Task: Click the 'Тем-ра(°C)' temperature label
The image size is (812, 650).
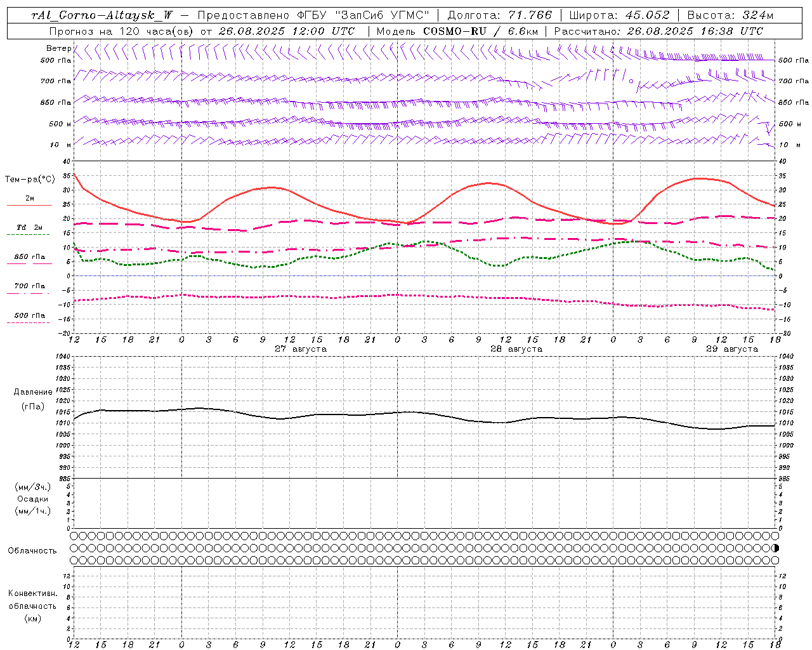Action: pyautogui.click(x=30, y=180)
